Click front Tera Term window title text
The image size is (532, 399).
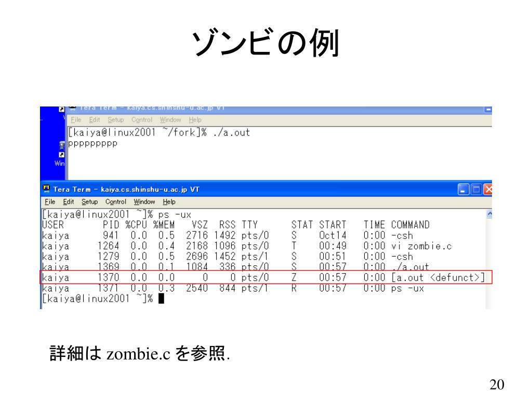[x=126, y=189]
